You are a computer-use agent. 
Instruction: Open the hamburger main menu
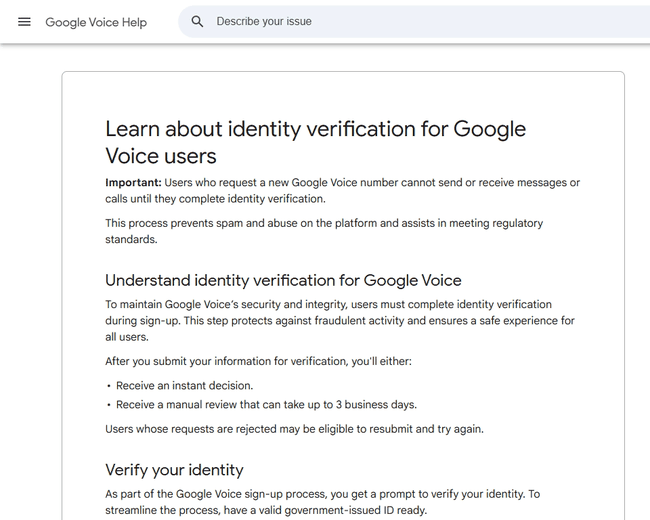pyautogui.click(x=24, y=22)
